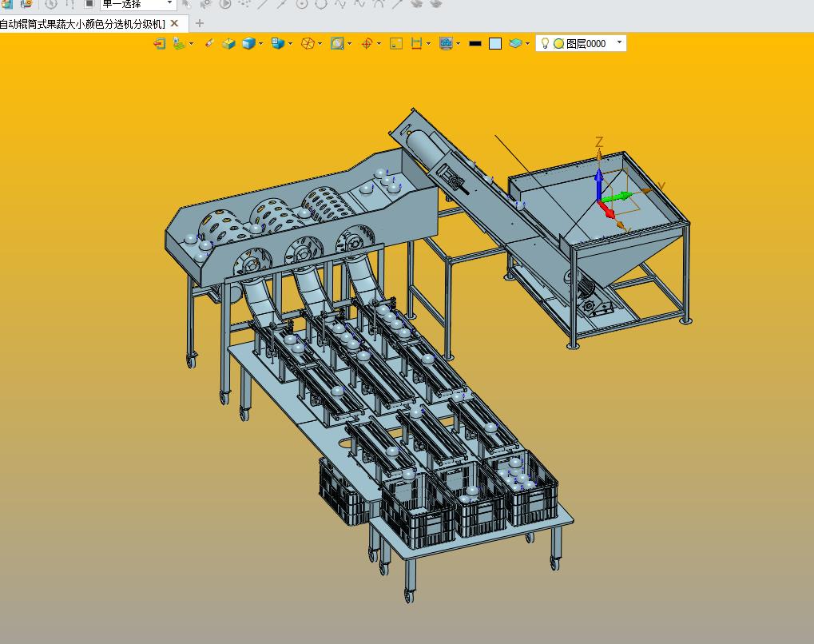This screenshot has height=644, width=814.
Task: Add a new tab with the plus button
Action: tap(200, 23)
